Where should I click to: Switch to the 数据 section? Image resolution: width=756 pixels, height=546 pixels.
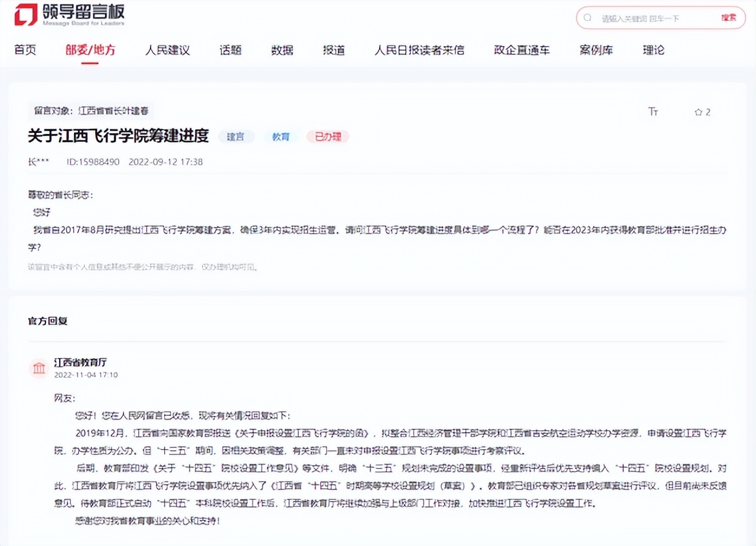pyautogui.click(x=282, y=50)
